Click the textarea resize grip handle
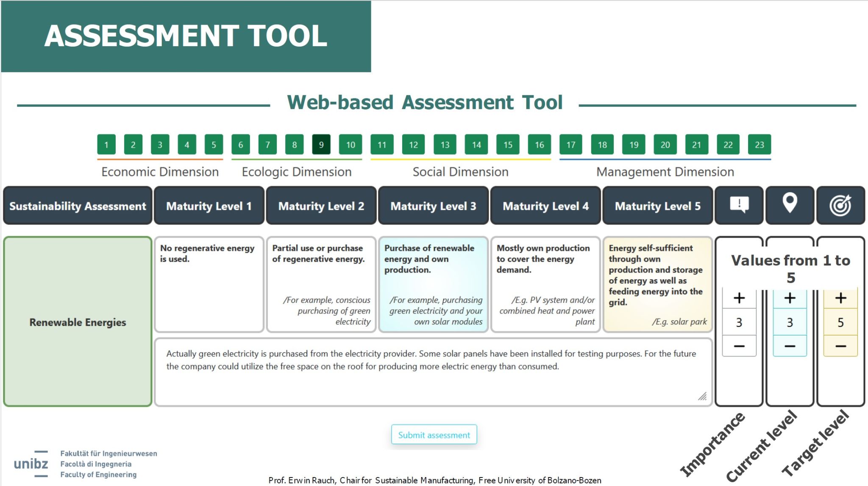868x486 pixels. pos(702,396)
